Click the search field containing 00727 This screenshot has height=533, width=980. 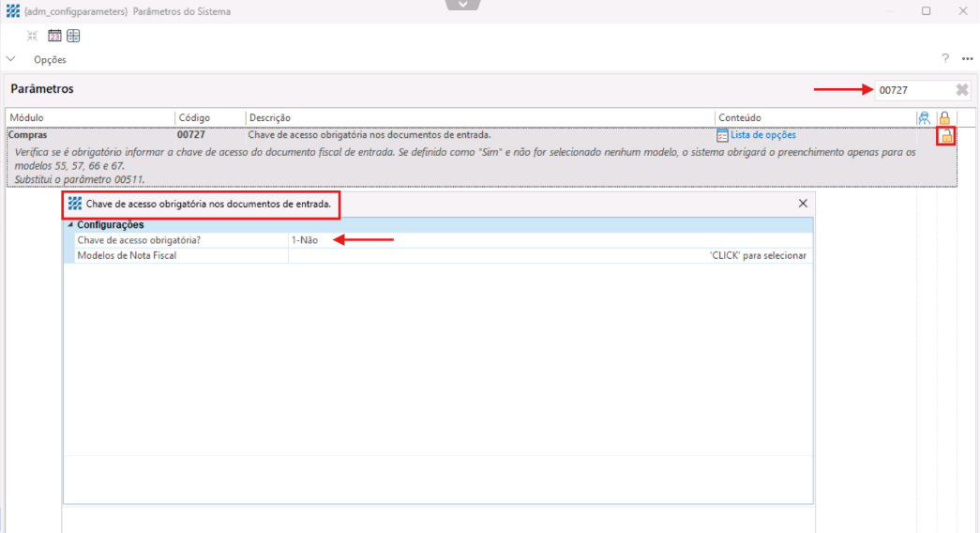pos(910,90)
